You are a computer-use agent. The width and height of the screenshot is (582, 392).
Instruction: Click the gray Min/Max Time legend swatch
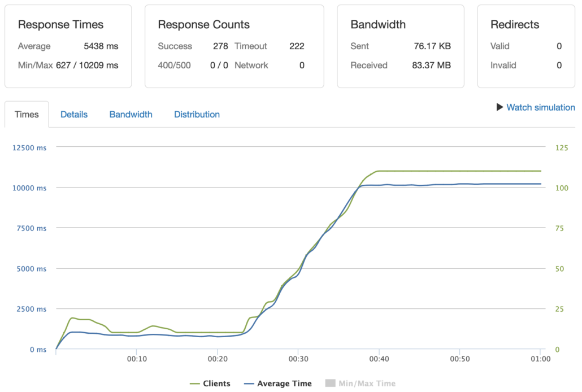[x=330, y=384]
